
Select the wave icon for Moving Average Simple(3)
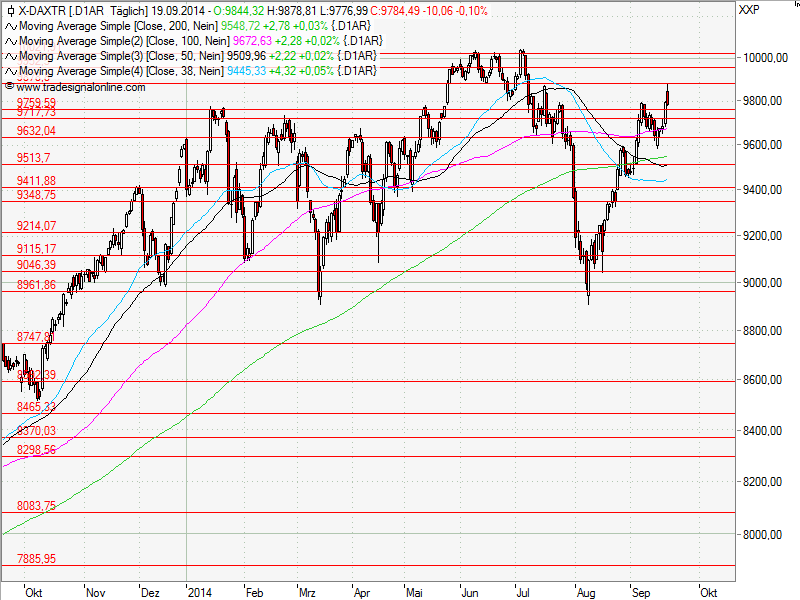click(x=10, y=56)
